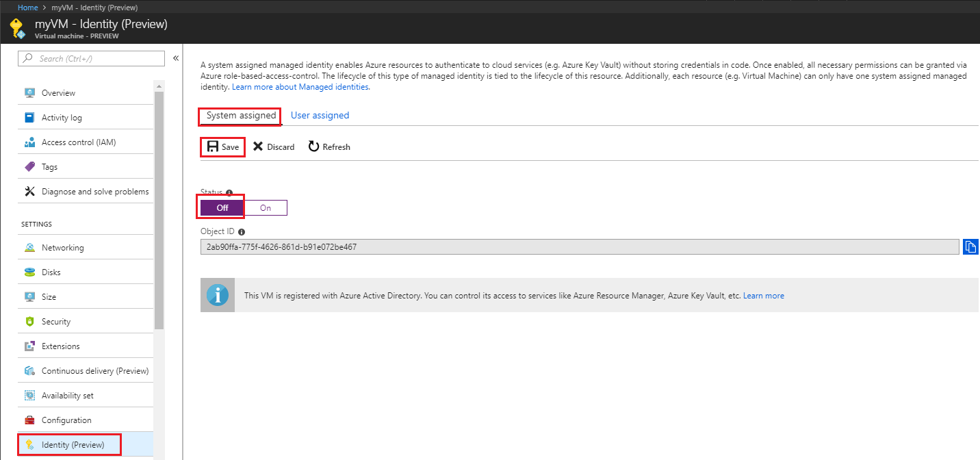980x460 pixels.
Task: Click the Discard X icon
Action: (x=258, y=146)
